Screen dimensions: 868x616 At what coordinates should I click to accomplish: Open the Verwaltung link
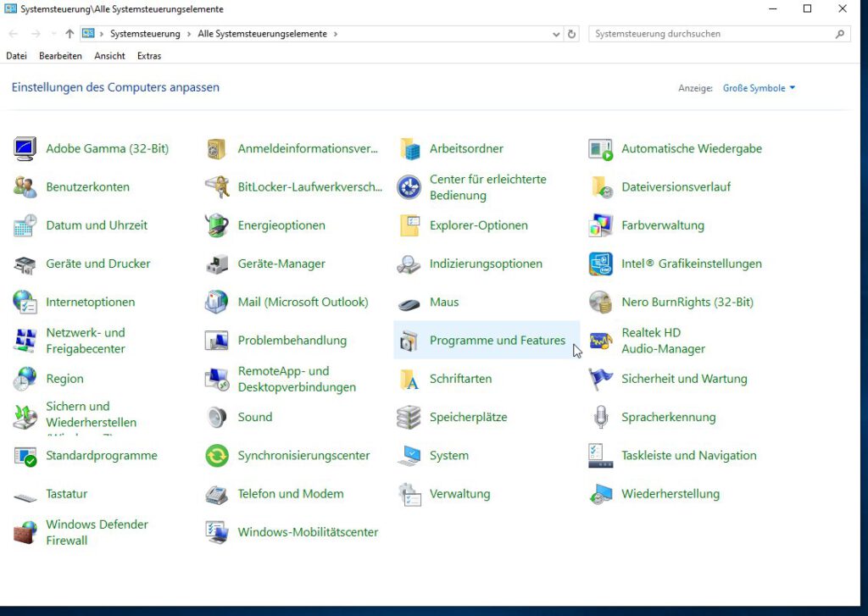tap(459, 494)
